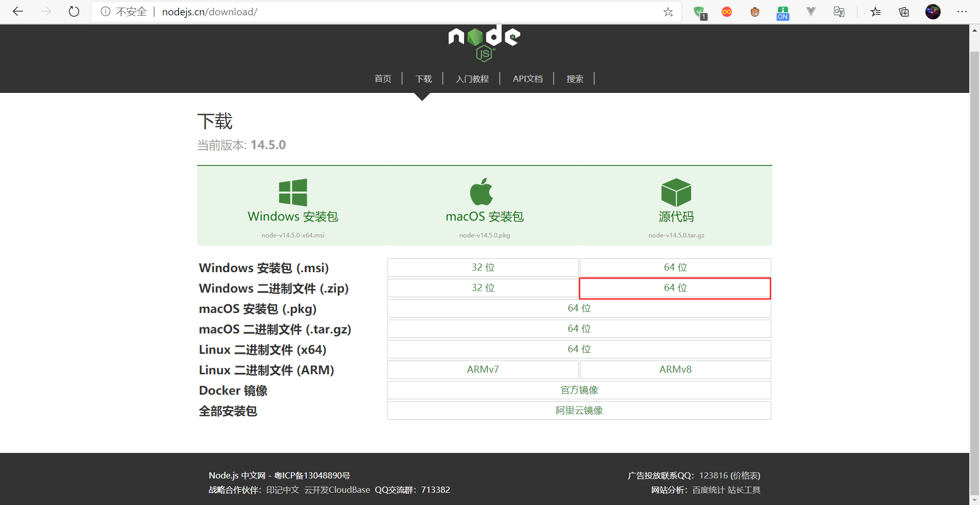
Task: Click the browser profile avatar
Action: (933, 12)
